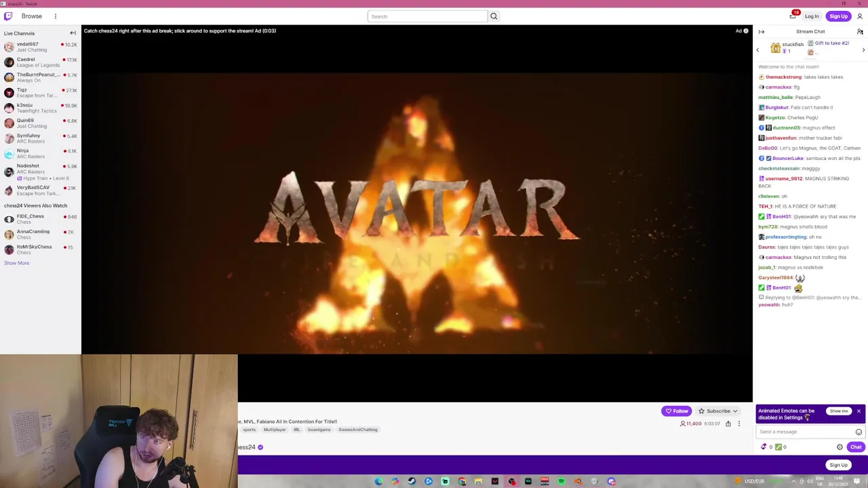Viewport: 868px width, 488px height.
Task: Open chat settings gear icon
Action: pyautogui.click(x=840, y=447)
